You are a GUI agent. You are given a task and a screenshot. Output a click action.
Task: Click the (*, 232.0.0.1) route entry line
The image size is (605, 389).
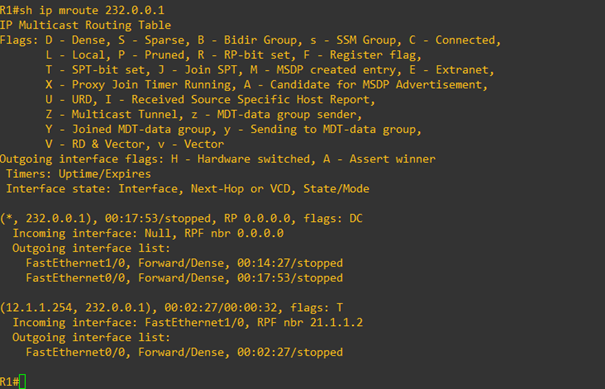[181, 218]
